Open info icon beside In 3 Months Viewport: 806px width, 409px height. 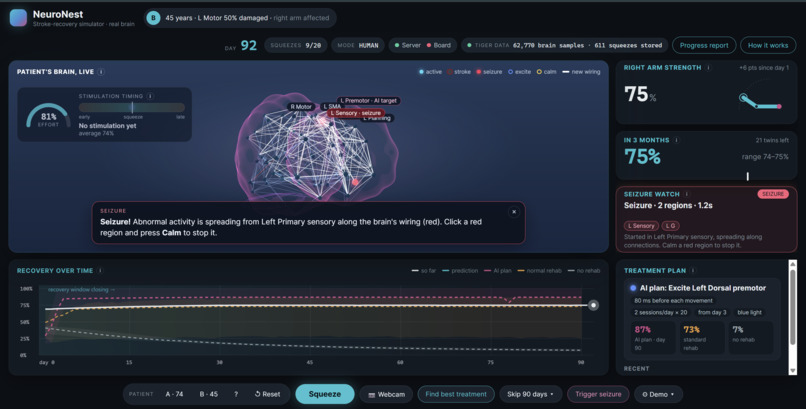tap(676, 140)
